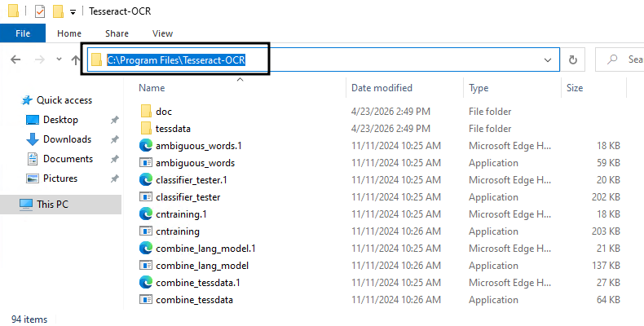Viewport: 644px width, 326px height.
Task: Click the 202 KB size of classifier_tester
Action: [x=606, y=197]
